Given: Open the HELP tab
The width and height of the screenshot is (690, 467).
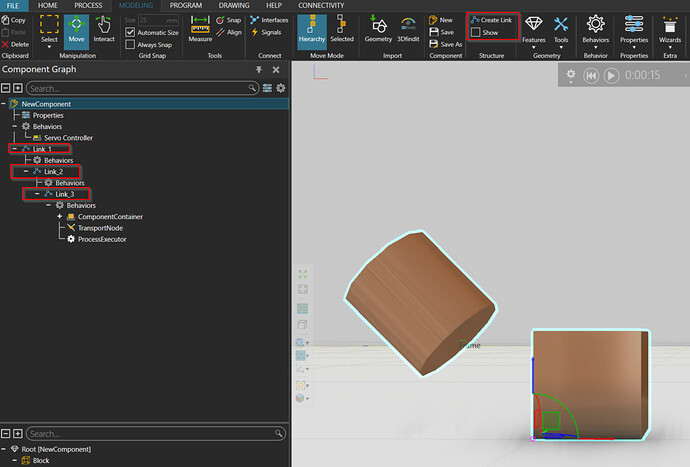Looking at the screenshot, I should click(274, 6).
